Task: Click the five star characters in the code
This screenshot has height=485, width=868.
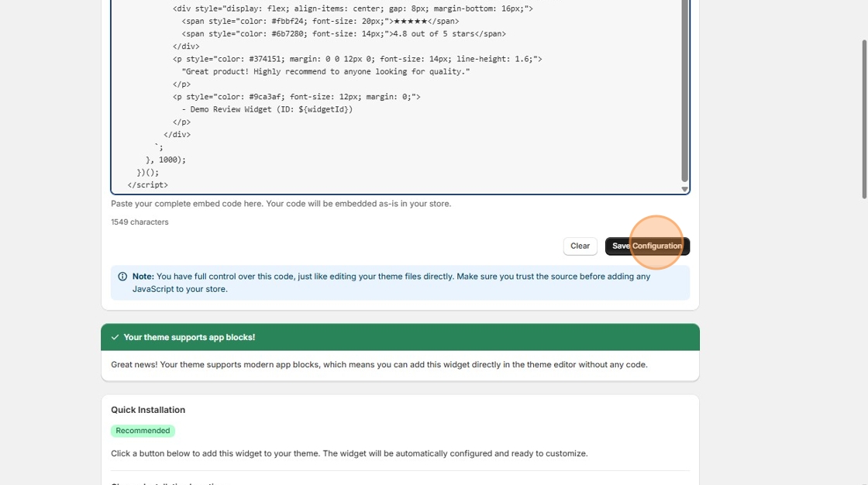Action: click(410, 21)
